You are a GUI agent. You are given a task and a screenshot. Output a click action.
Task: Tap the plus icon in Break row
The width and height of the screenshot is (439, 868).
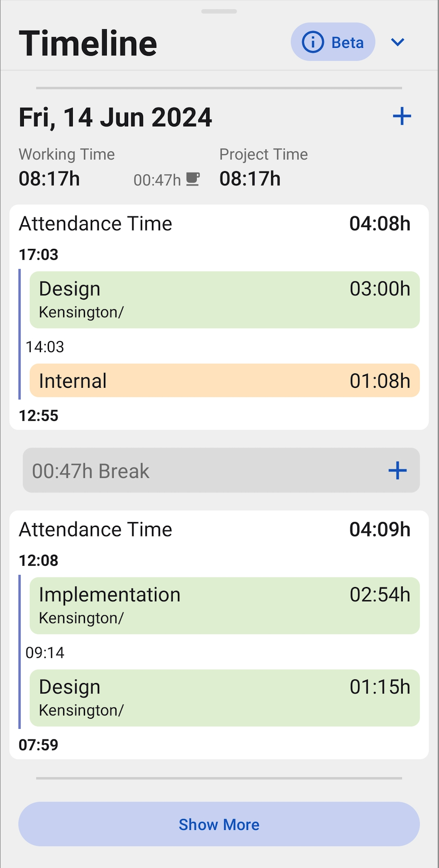398,471
